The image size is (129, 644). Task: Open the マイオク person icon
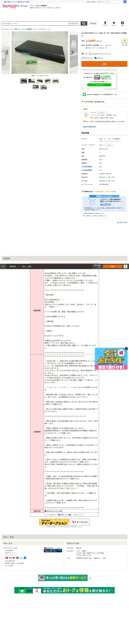[105, 23]
